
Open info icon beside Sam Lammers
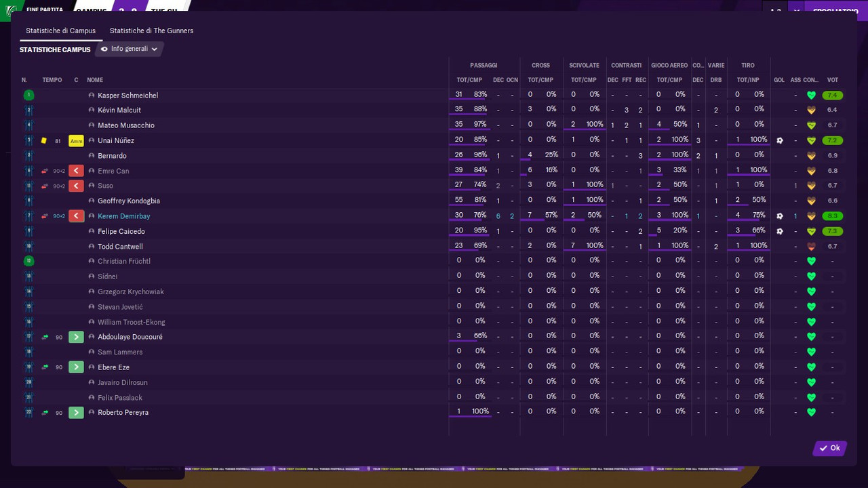point(92,352)
